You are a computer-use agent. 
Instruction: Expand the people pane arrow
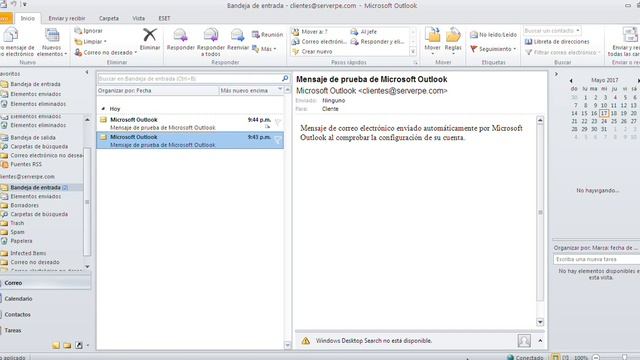pyautogui.click(x=540, y=340)
